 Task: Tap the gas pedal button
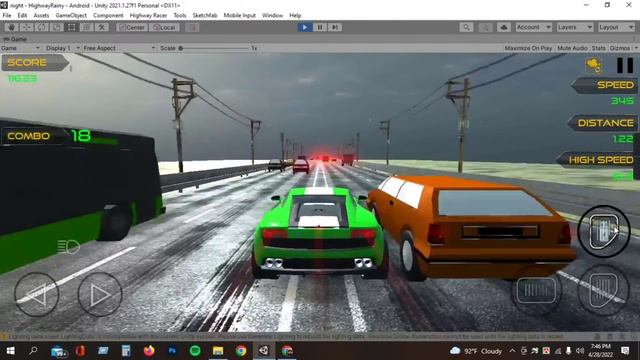point(604,290)
